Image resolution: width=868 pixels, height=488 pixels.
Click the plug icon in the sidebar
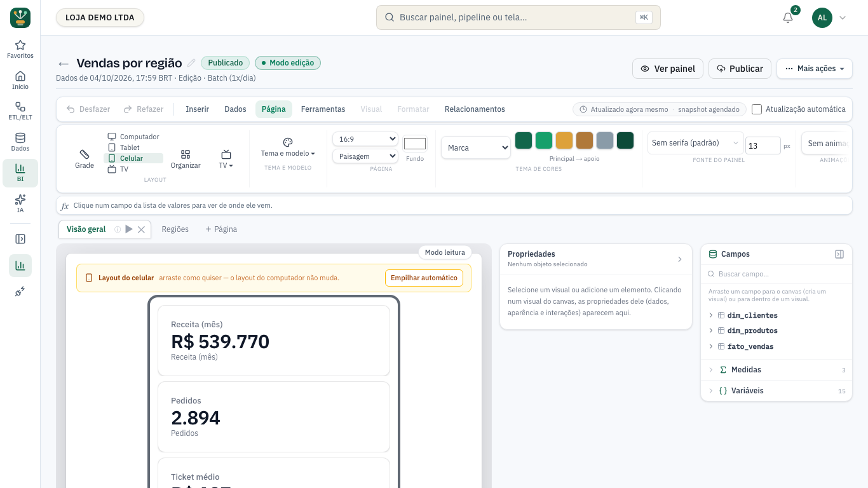(x=20, y=292)
